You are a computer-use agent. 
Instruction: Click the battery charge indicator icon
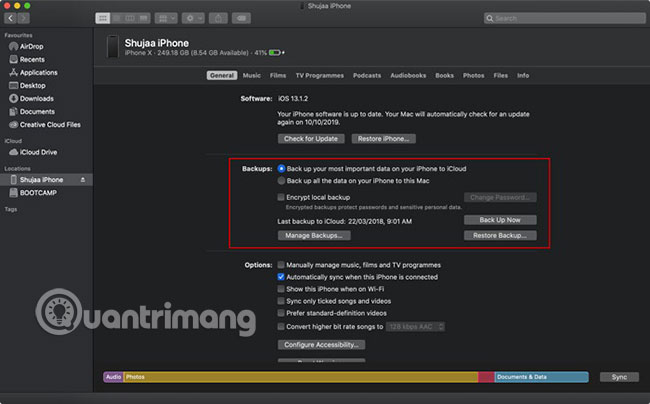[275, 53]
